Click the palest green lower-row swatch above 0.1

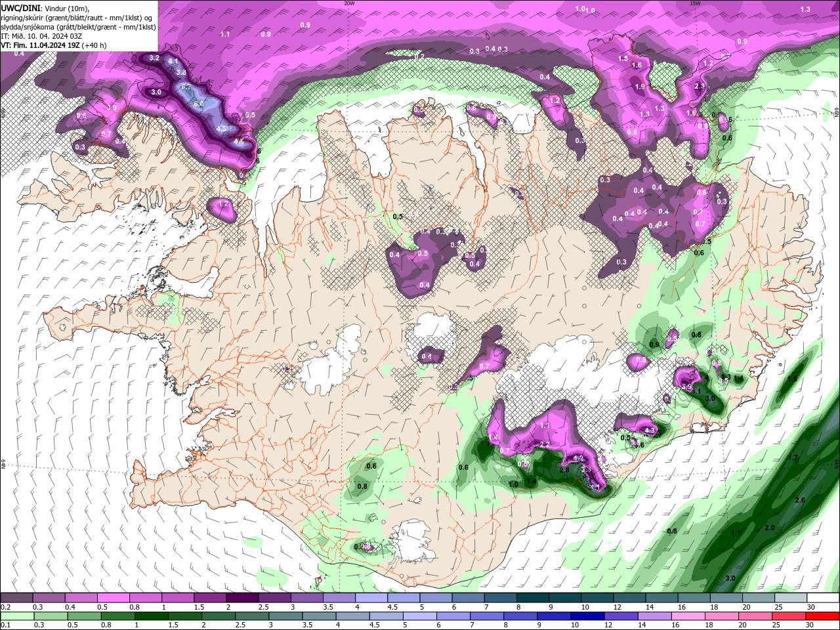pos(17,616)
